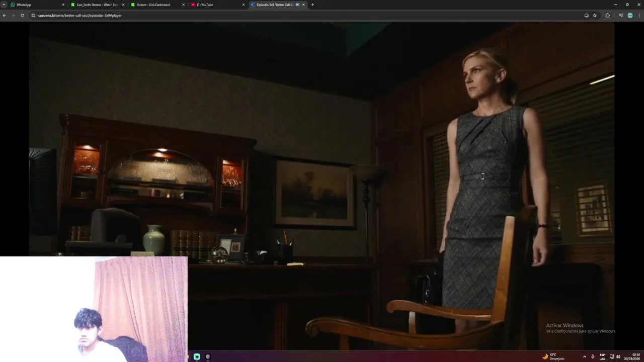644x362 pixels.
Task: Click the microphone icon in system tray
Action: (593, 356)
